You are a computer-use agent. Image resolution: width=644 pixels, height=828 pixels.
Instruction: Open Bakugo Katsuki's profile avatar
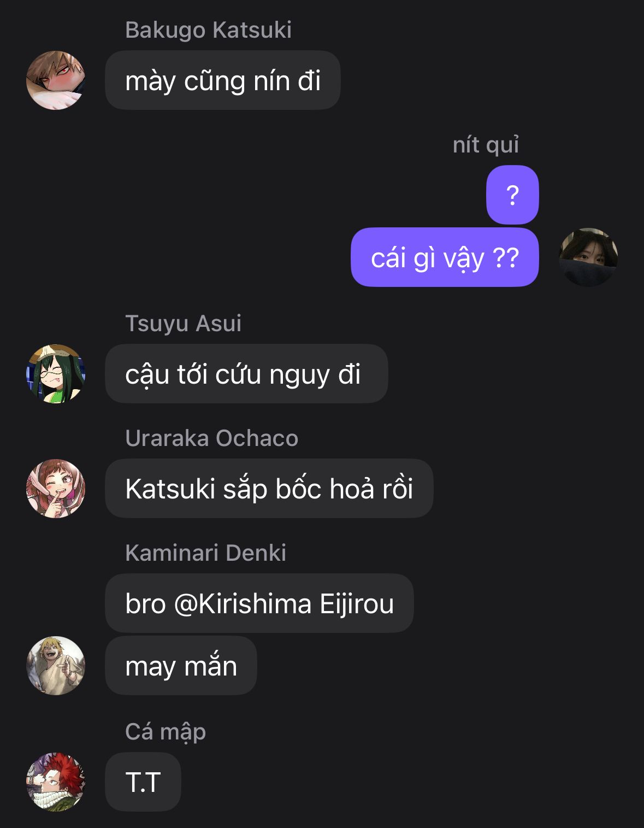[56, 80]
